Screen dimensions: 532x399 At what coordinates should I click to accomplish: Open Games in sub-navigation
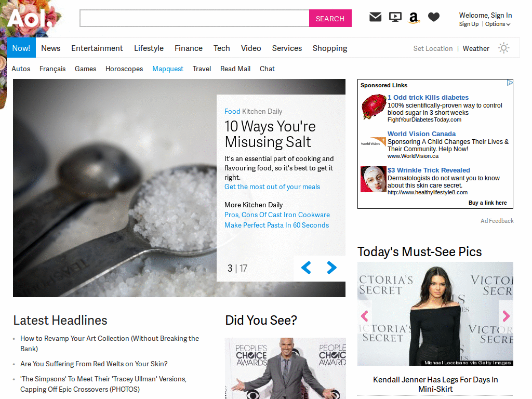click(86, 69)
